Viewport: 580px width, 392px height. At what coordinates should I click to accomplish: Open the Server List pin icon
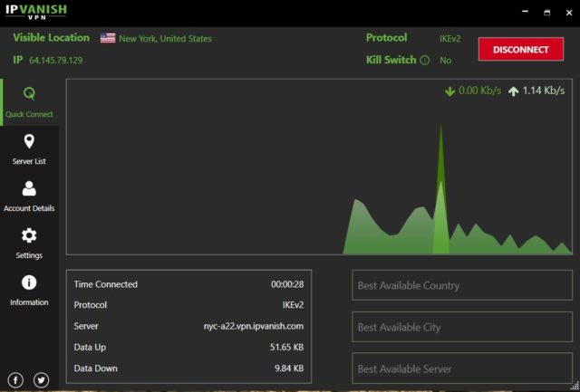coord(29,141)
